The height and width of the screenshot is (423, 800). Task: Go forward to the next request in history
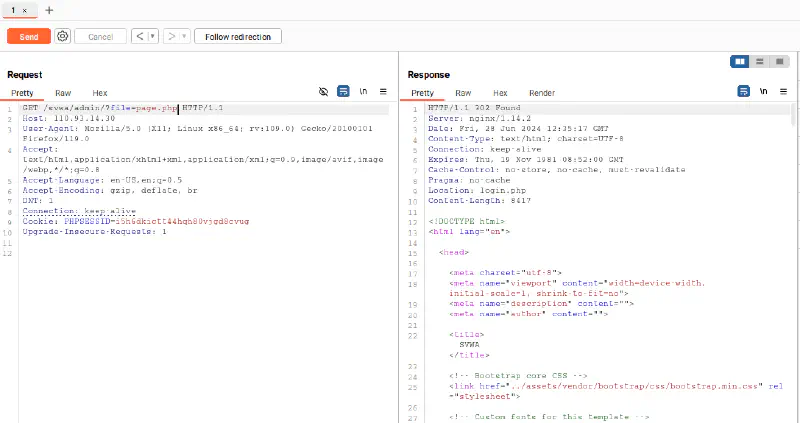[x=171, y=37]
